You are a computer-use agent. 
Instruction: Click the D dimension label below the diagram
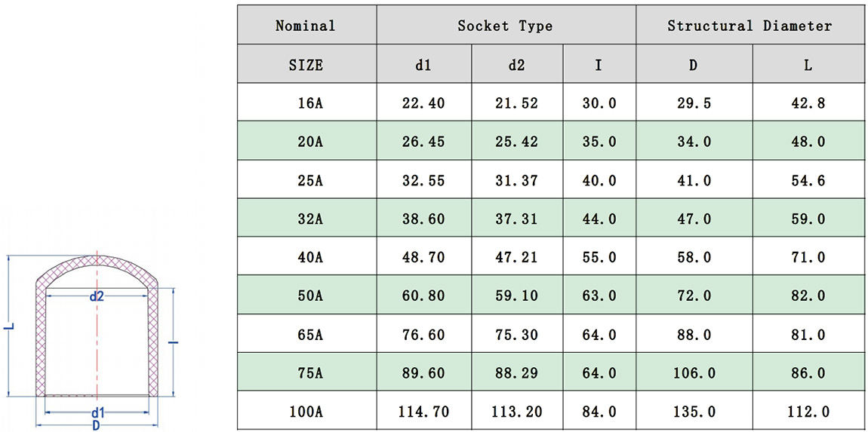click(96, 425)
